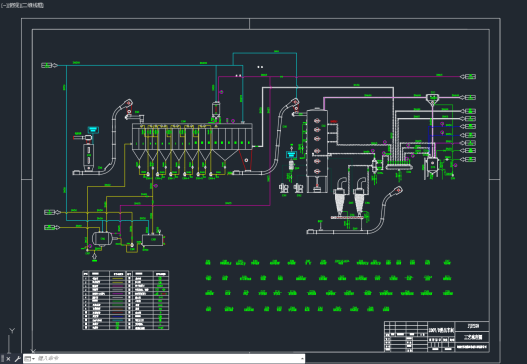Click the command line grip handle
527x364 pixels.
(2, 359)
